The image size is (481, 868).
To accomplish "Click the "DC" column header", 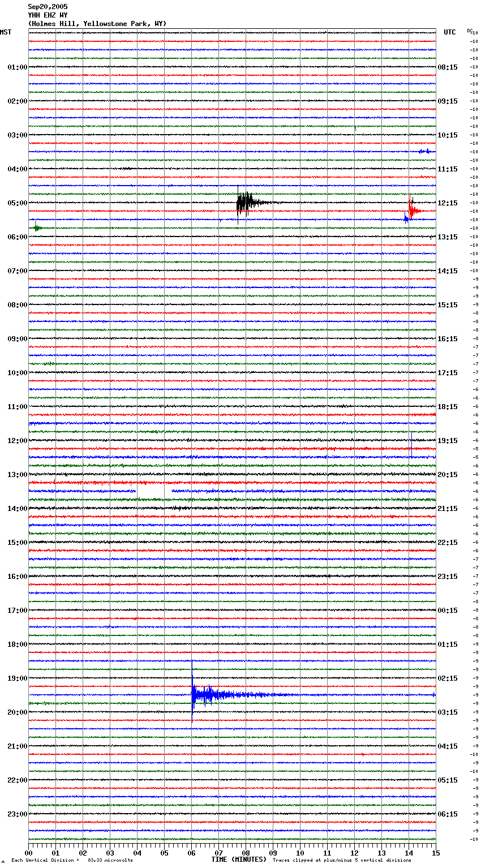I will click(x=469, y=31).
